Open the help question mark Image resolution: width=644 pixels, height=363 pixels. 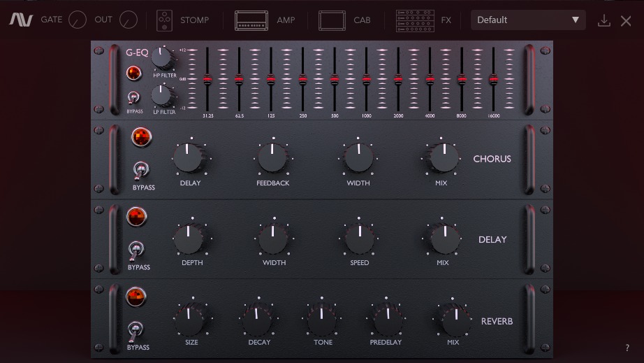(x=627, y=348)
